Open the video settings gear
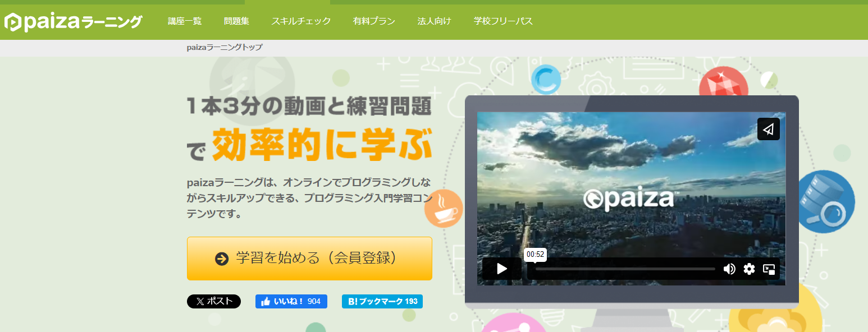This screenshot has width=868, height=332. (749, 269)
